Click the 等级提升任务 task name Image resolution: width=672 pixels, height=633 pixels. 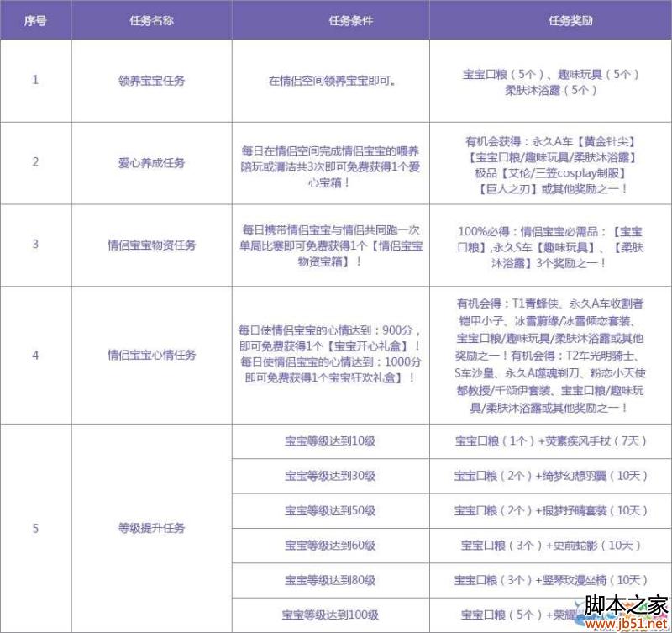pos(151,529)
